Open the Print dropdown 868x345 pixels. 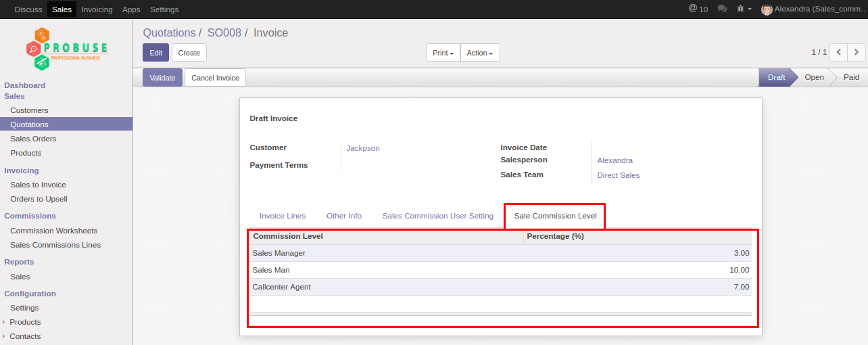click(443, 53)
